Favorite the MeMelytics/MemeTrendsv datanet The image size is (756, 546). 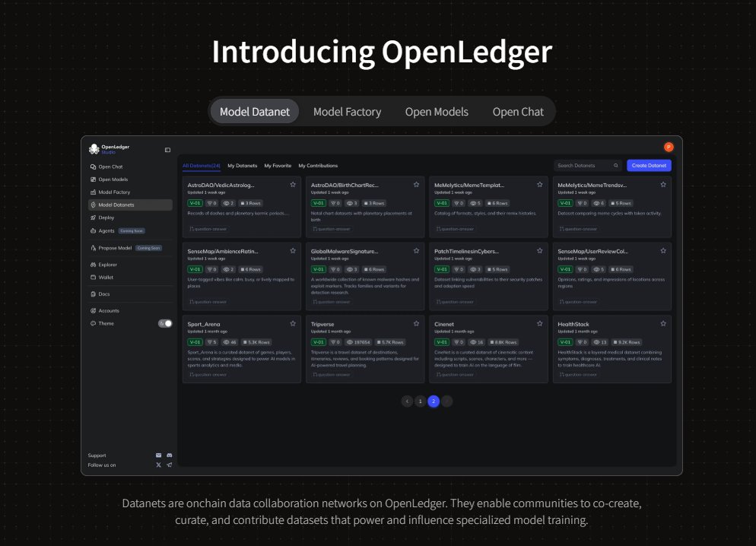click(x=663, y=185)
